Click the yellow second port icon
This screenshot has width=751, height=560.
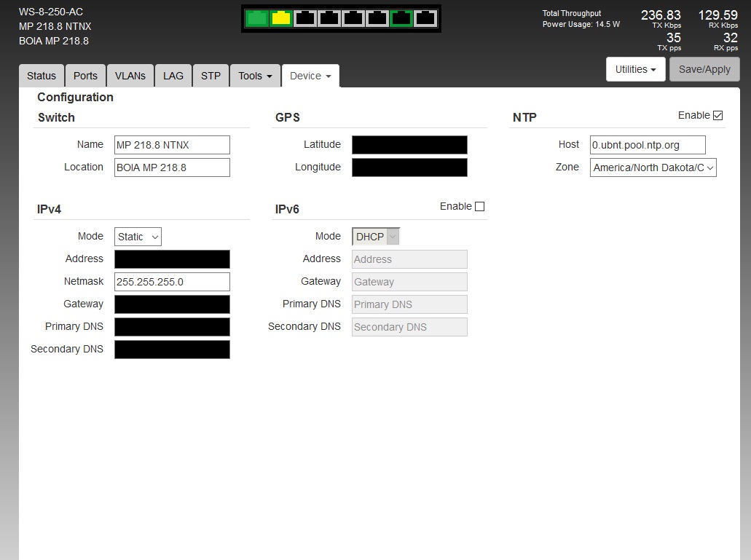(x=280, y=19)
